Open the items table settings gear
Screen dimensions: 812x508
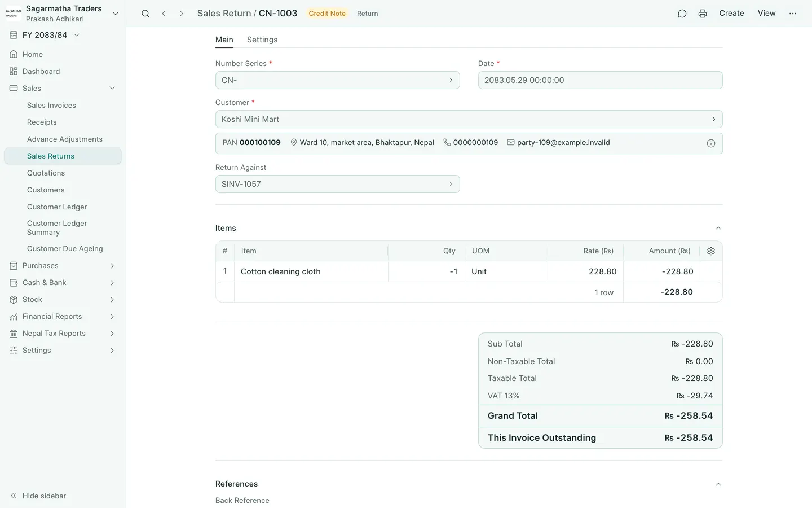pyautogui.click(x=711, y=251)
